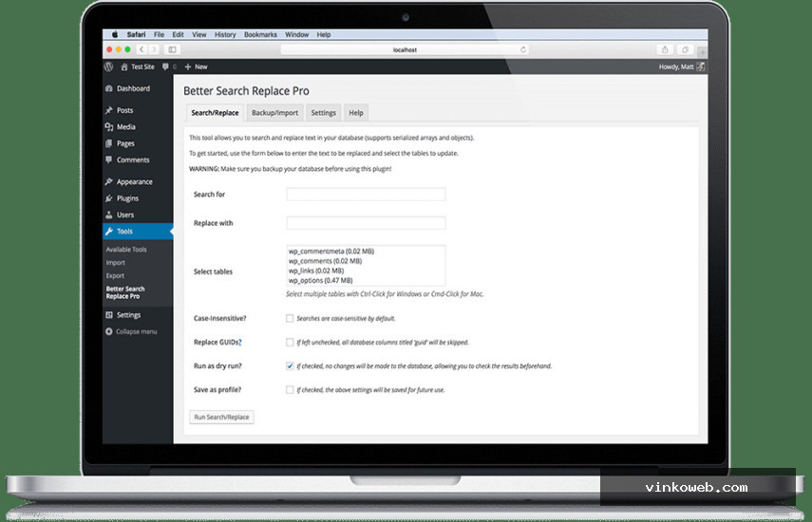Open Better Search Replace Pro submenu link
The image size is (812, 522).
[125, 293]
